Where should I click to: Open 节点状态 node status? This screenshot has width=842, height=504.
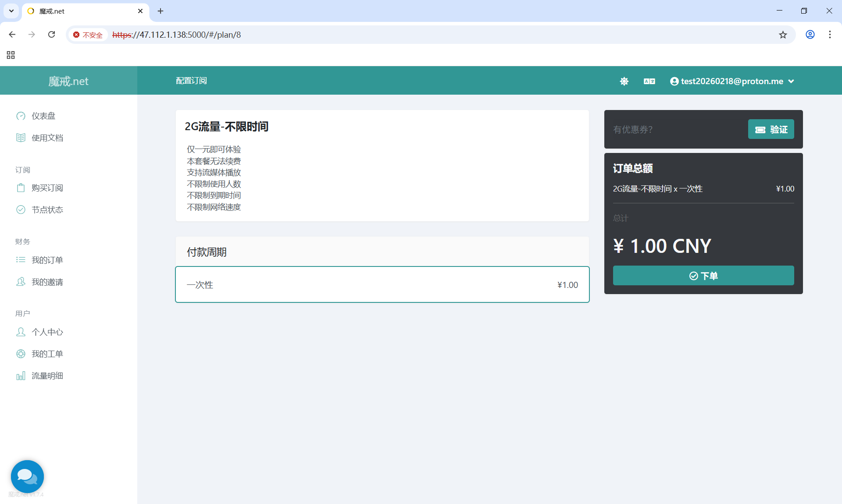click(47, 209)
